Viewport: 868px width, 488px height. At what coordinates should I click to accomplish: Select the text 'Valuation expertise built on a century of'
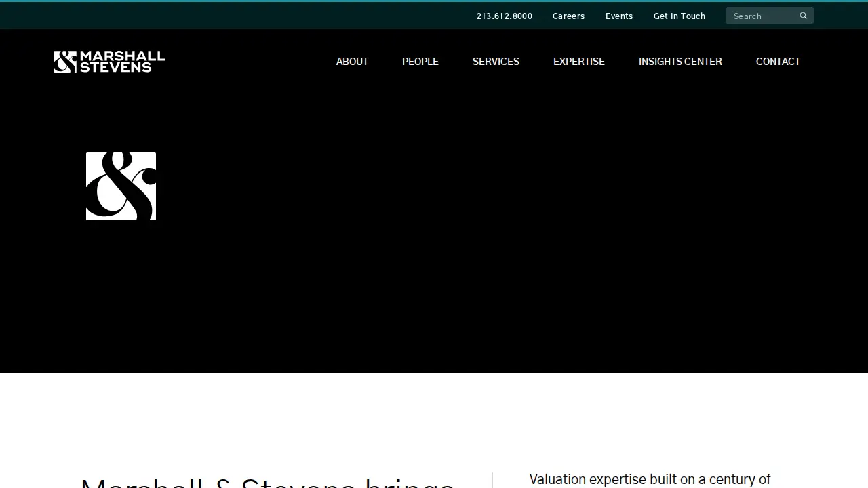650,479
